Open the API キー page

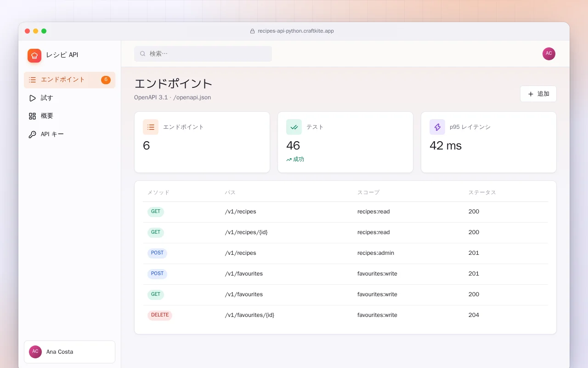(70, 134)
